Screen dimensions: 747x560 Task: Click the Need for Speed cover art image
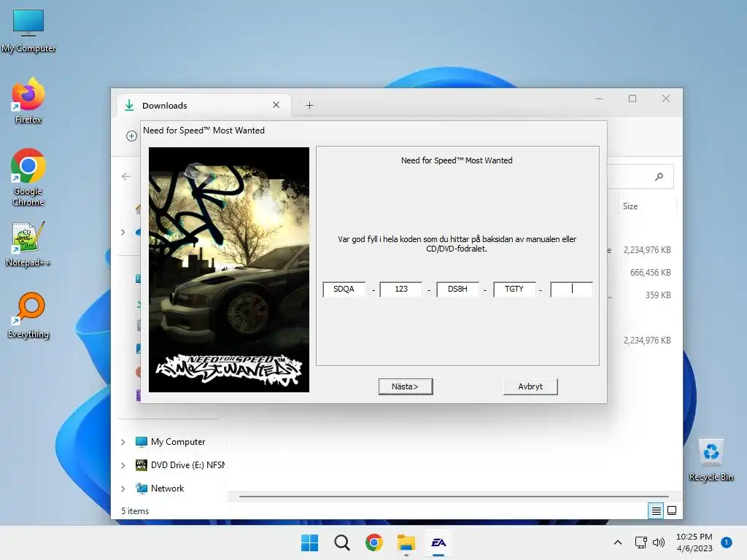[x=228, y=270]
